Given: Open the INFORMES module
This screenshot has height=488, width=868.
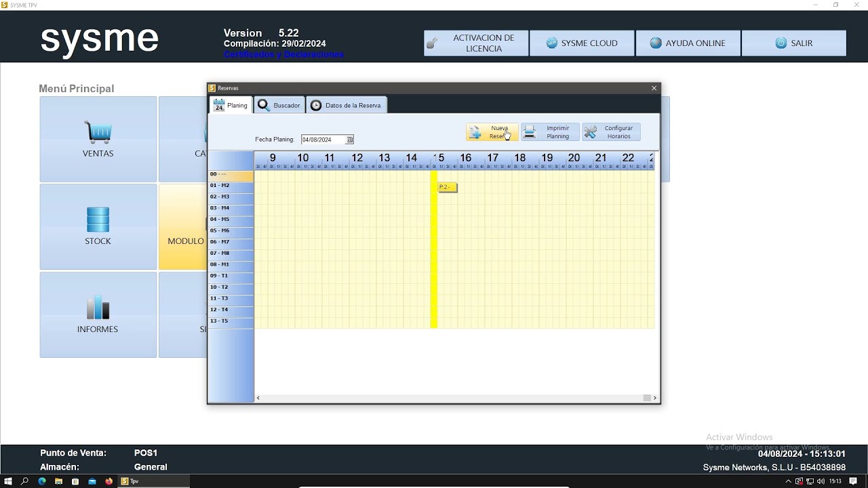Looking at the screenshot, I should click(98, 314).
